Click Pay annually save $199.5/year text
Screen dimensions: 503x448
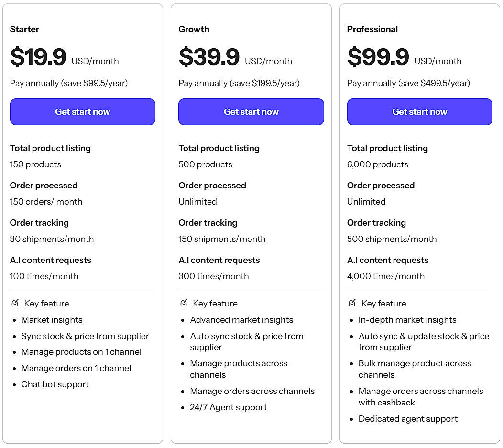(239, 83)
